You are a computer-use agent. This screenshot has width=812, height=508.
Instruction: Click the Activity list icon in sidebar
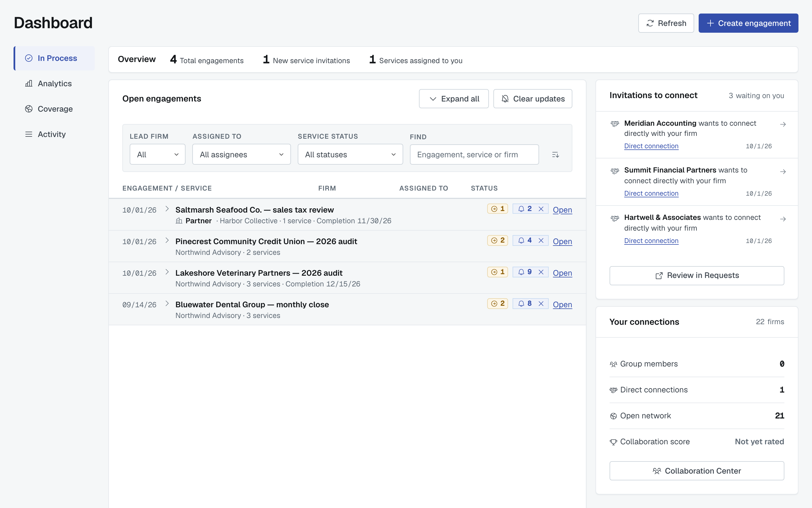(29, 134)
